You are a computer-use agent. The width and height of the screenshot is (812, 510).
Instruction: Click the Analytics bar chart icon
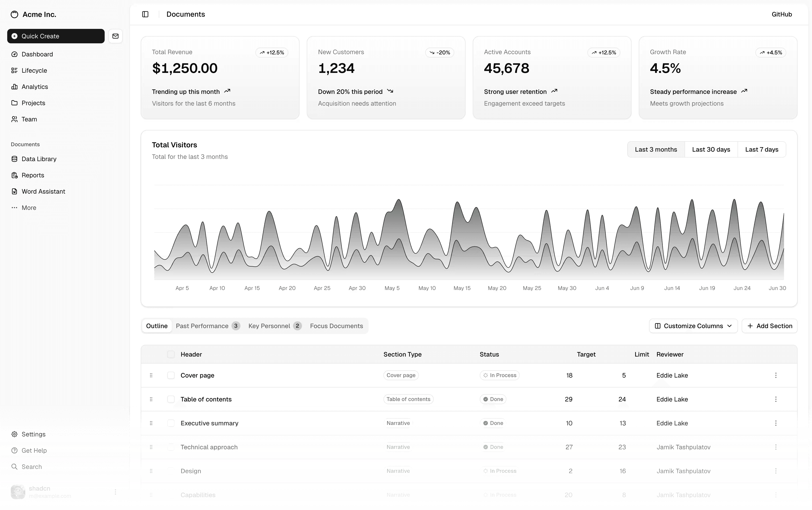14,87
